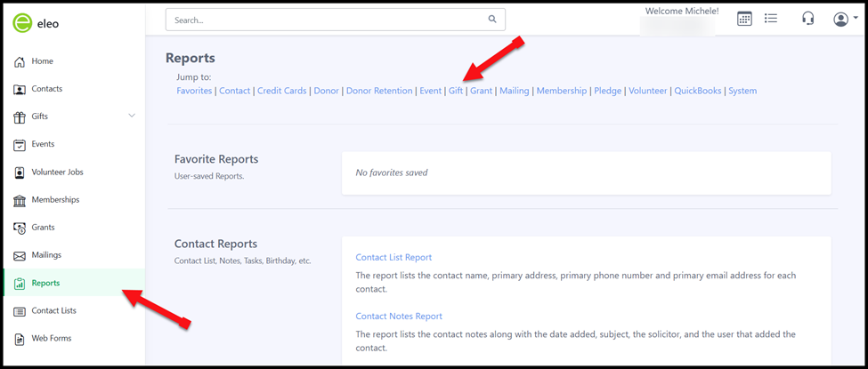The height and width of the screenshot is (369, 868).
Task: Open the calendar icon in top bar
Action: tap(744, 19)
